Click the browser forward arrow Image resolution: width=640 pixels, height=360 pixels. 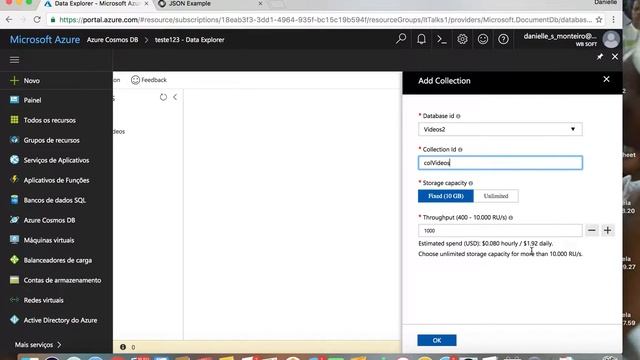click(x=23, y=20)
